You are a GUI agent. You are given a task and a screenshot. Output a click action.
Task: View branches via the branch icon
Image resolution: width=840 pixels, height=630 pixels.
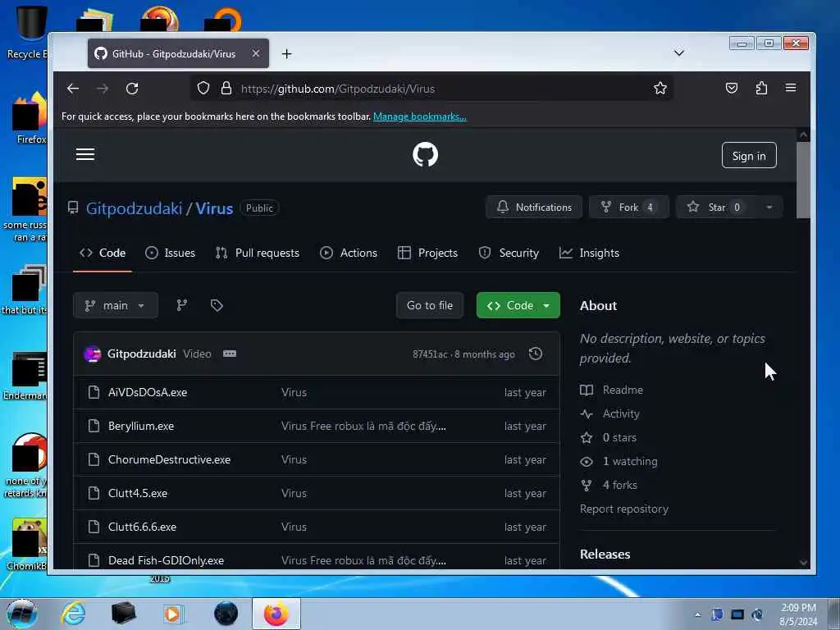click(182, 305)
